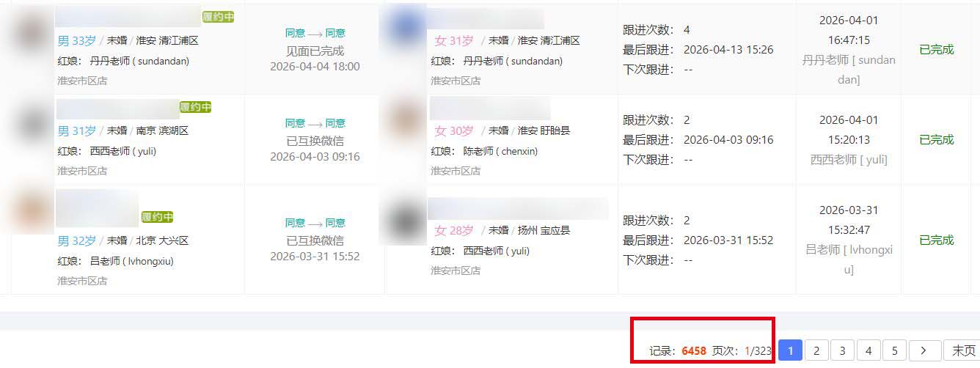The image size is (980, 368).
Task: Click 已完成 status in first row
Action: coord(936,50)
